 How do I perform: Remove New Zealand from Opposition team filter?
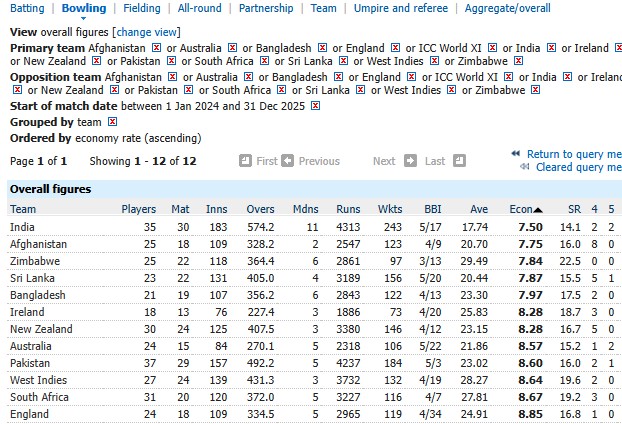coord(114,90)
